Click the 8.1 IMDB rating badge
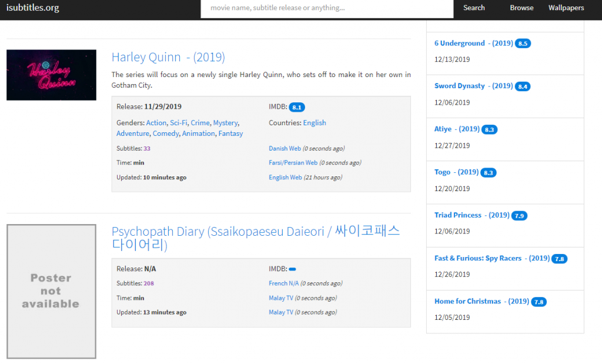 click(296, 107)
